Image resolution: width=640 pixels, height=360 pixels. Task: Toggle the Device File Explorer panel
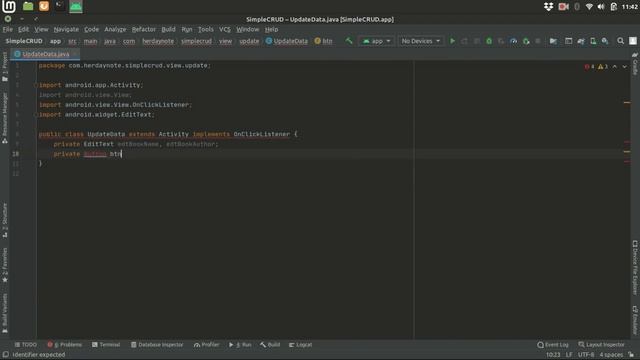click(x=635, y=267)
